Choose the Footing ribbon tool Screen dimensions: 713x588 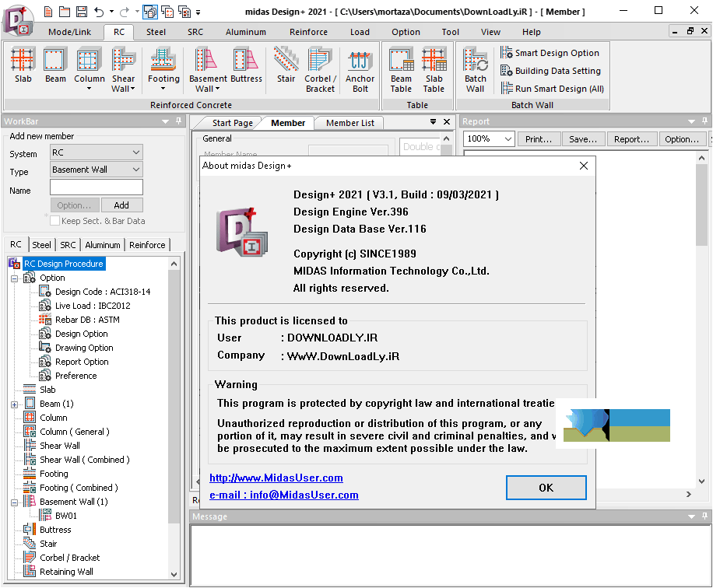tap(163, 68)
